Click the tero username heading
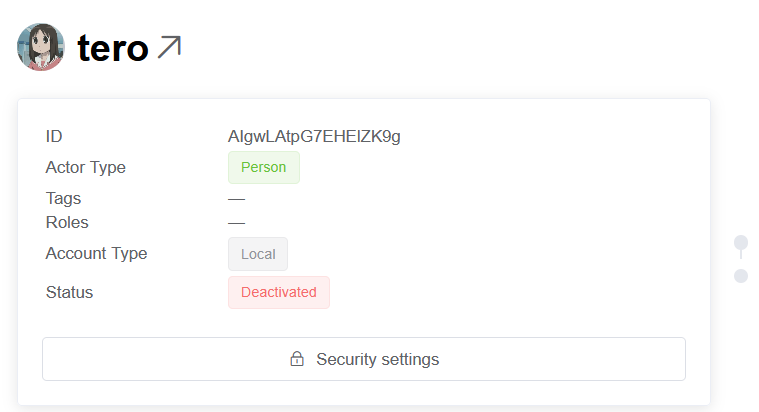This screenshot has height=412, width=759. point(113,47)
